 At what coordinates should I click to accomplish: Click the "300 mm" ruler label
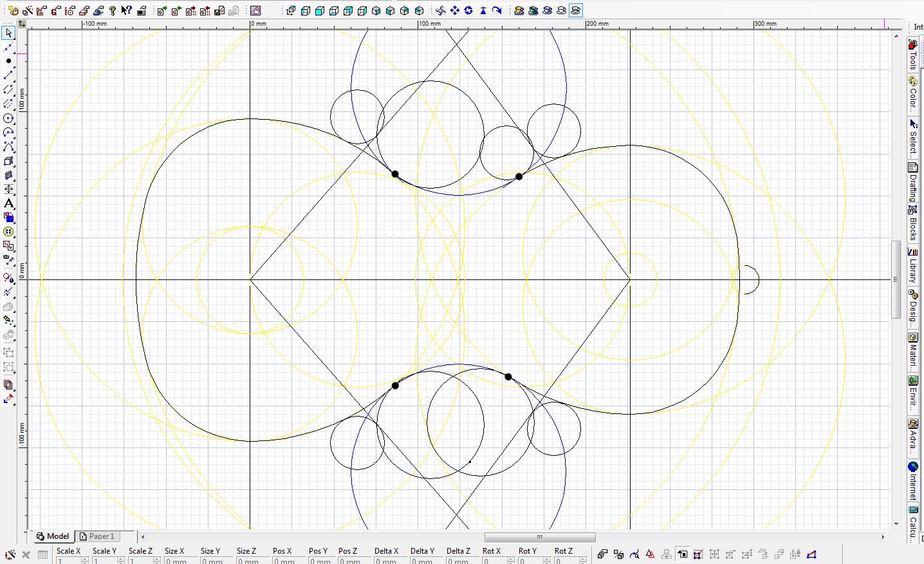pyautogui.click(x=766, y=24)
